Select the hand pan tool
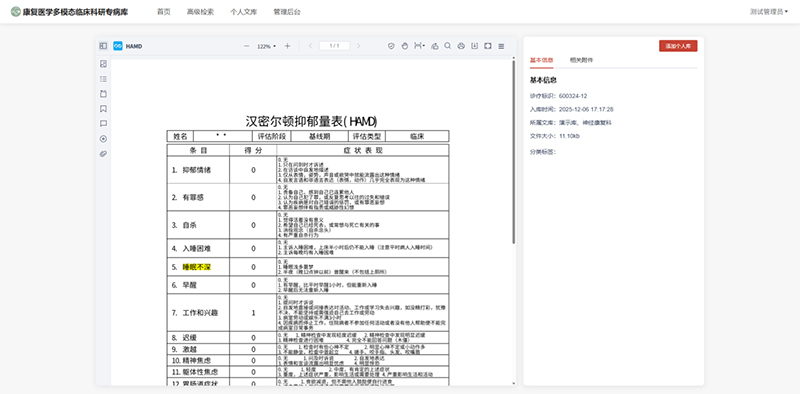Viewport: 800px width, 394px height. tap(405, 46)
